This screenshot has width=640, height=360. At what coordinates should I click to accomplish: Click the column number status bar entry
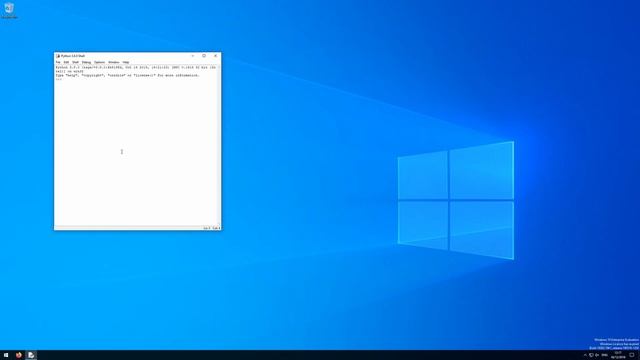tap(216, 228)
